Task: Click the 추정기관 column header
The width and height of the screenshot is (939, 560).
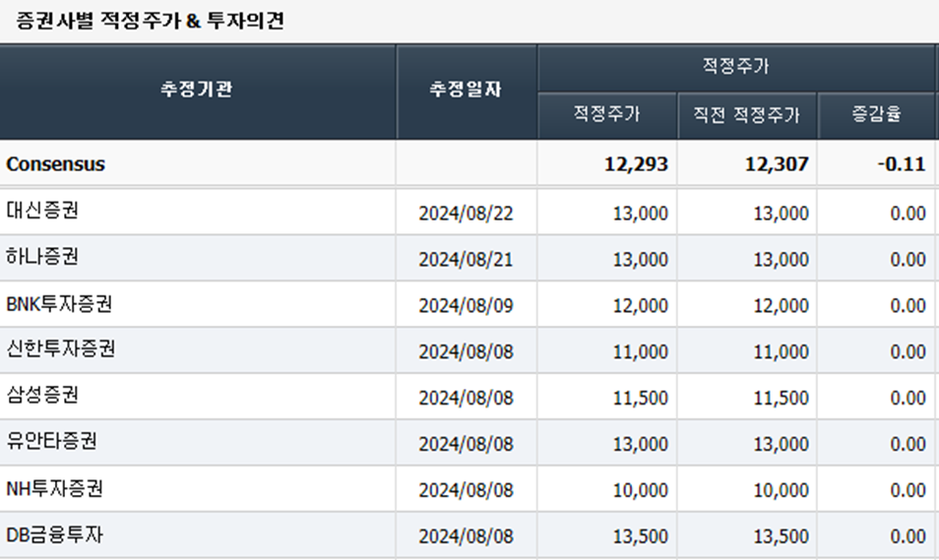Action: [197, 90]
